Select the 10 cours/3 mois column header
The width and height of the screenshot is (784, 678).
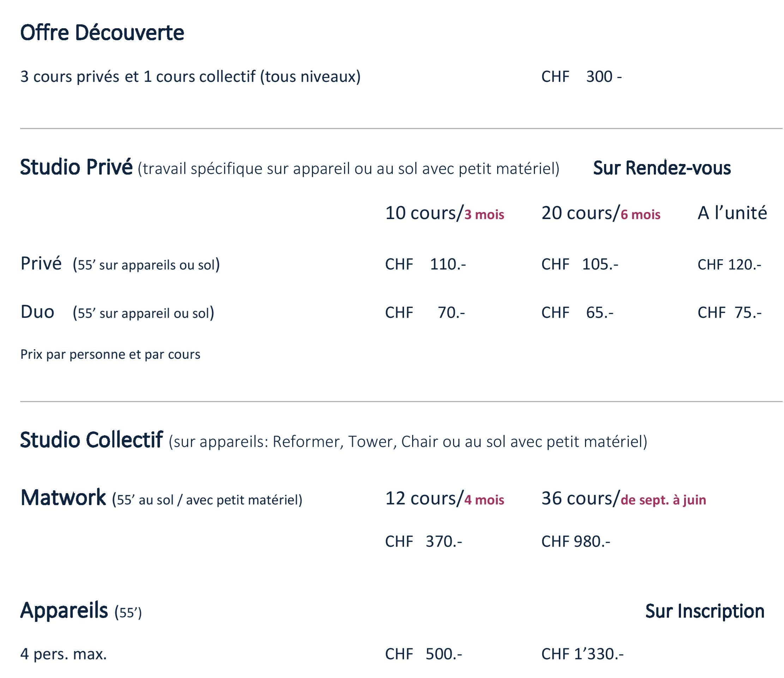(x=445, y=213)
